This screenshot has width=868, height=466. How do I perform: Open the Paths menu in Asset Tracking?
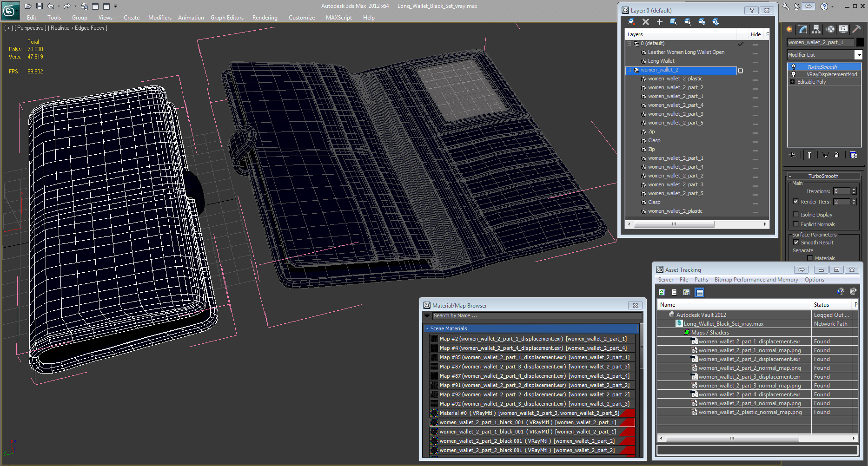click(x=701, y=280)
